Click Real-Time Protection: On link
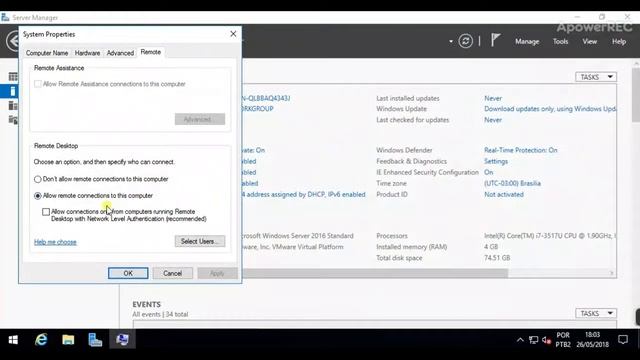The image size is (640, 360). (x=521, y=150)
